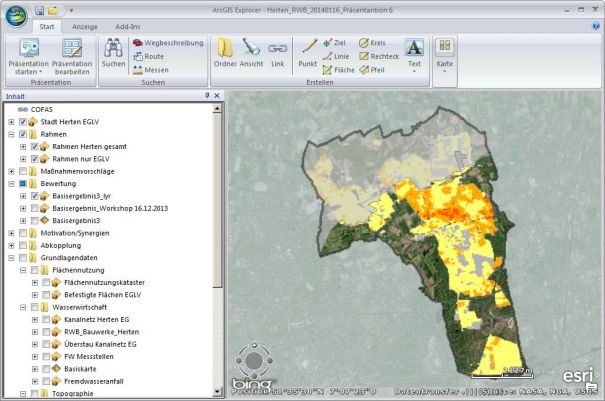
Task: Expand Maßnahmenvorschläge folder
Action: 11,171
